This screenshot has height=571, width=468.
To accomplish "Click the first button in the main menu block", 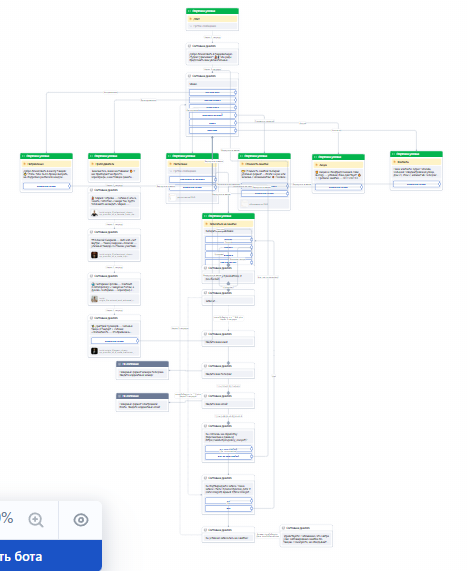I will [x=212, y=92].
